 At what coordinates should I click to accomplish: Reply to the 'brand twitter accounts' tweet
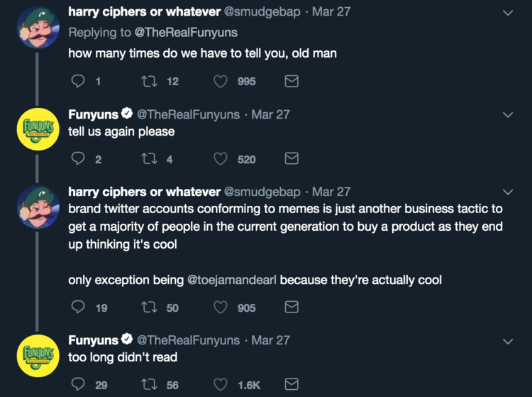(x=79, y=308)
